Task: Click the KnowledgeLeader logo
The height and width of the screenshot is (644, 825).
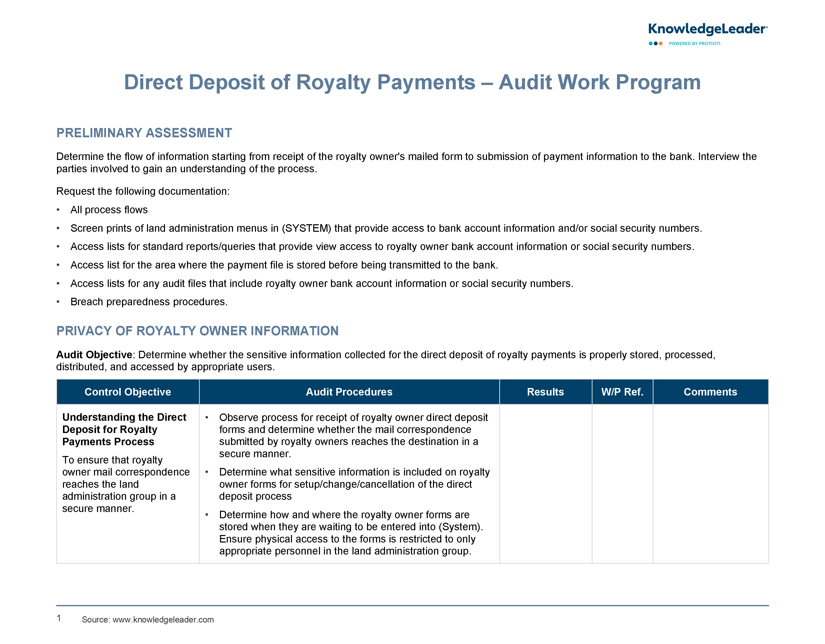Action: pyautogui.click(x=707, y=29)
